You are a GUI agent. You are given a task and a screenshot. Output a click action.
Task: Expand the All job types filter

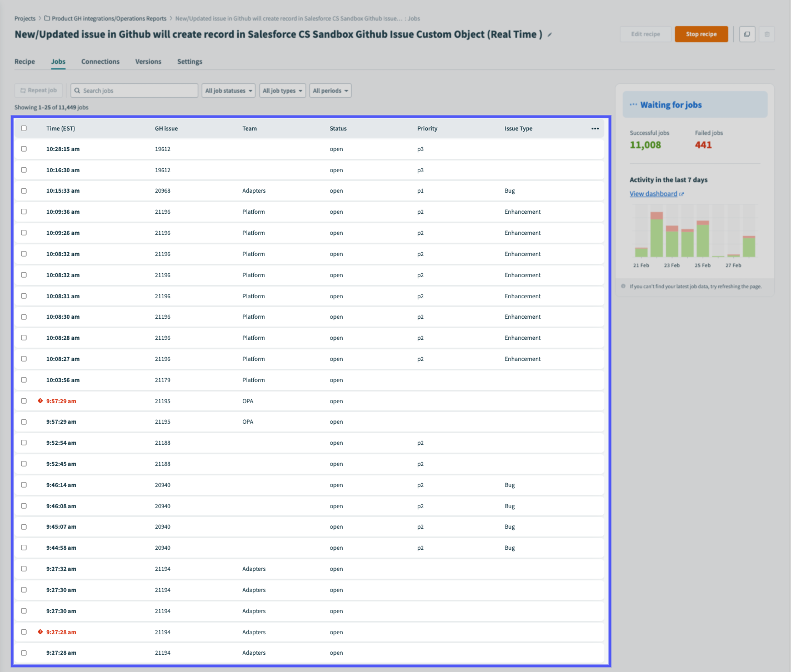(x=282, y=90)
